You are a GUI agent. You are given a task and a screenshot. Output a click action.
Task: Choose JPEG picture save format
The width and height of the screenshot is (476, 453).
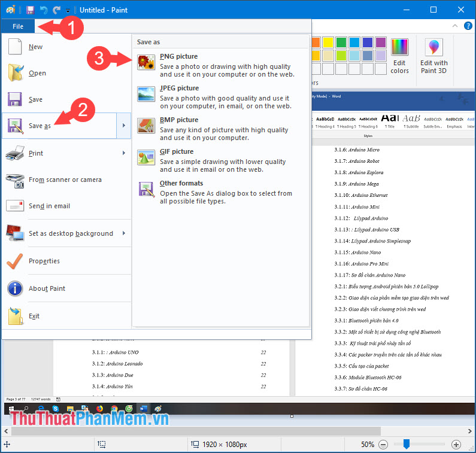(180, 88)
